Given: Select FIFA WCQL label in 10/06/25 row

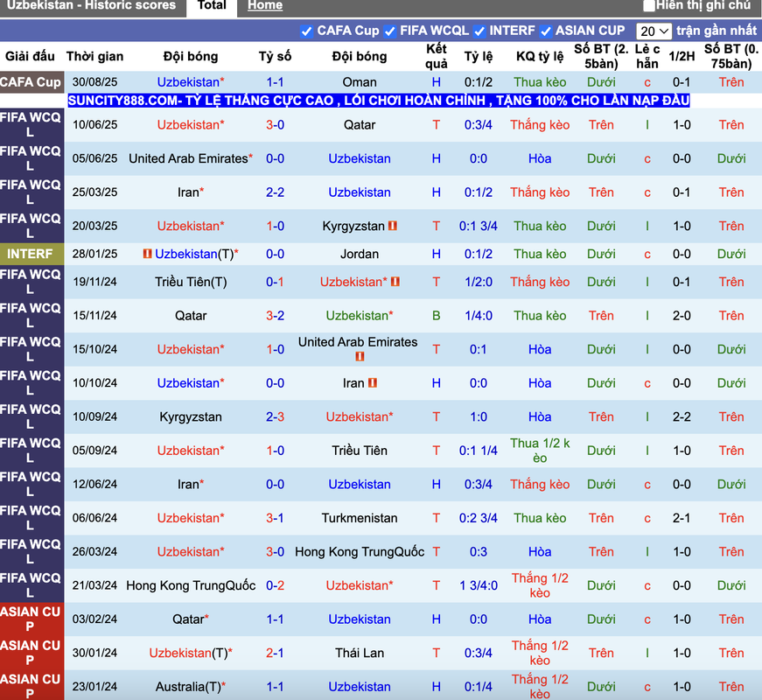Looking at the screenshot, I should [31, 125].
